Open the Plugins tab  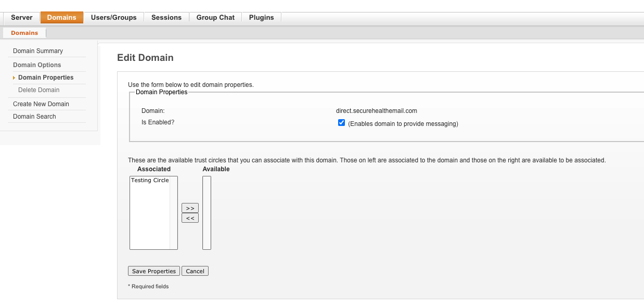(x=261, y=18)
